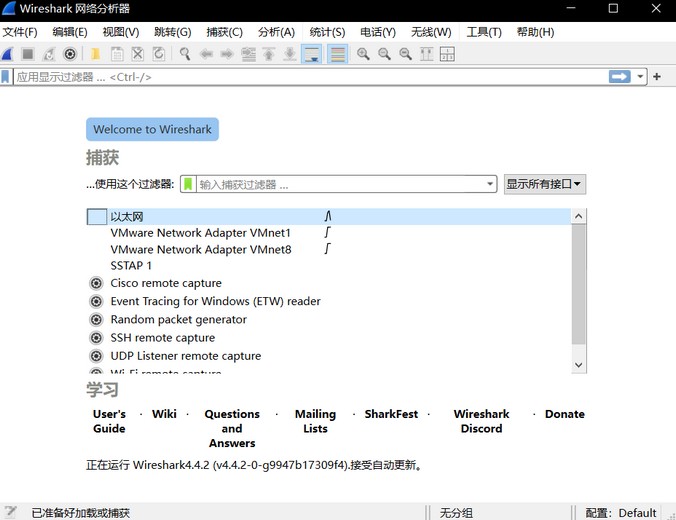This screenshot has width=676, height=520.
Task: Add a display filter button with plus
Action: pos(657,77)
